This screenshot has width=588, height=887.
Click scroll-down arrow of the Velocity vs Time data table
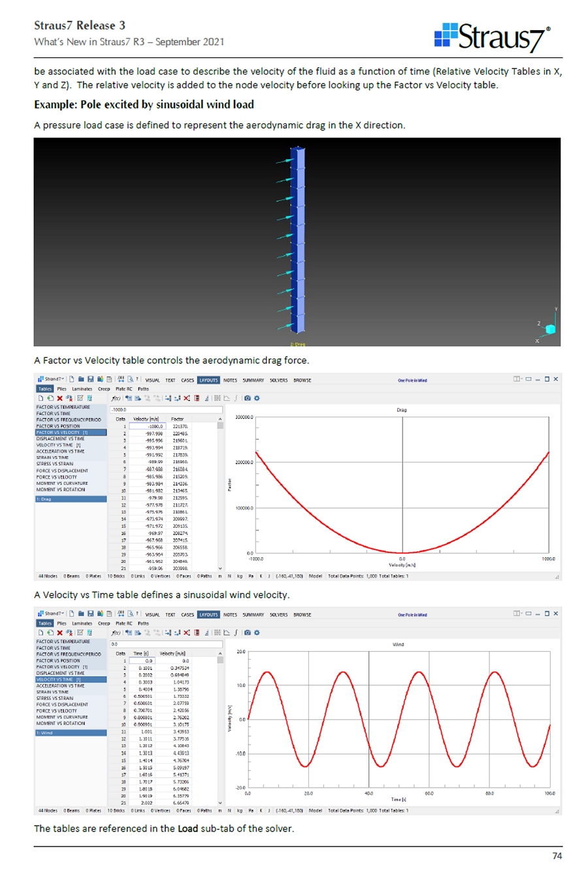coord(220,803)
